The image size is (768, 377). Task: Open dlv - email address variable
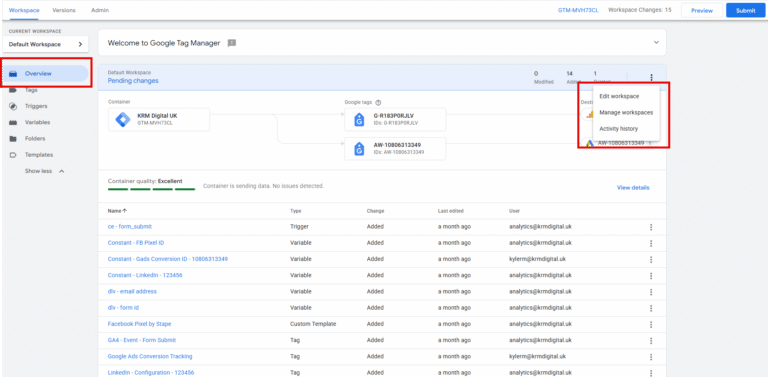[x=132, y=291]
